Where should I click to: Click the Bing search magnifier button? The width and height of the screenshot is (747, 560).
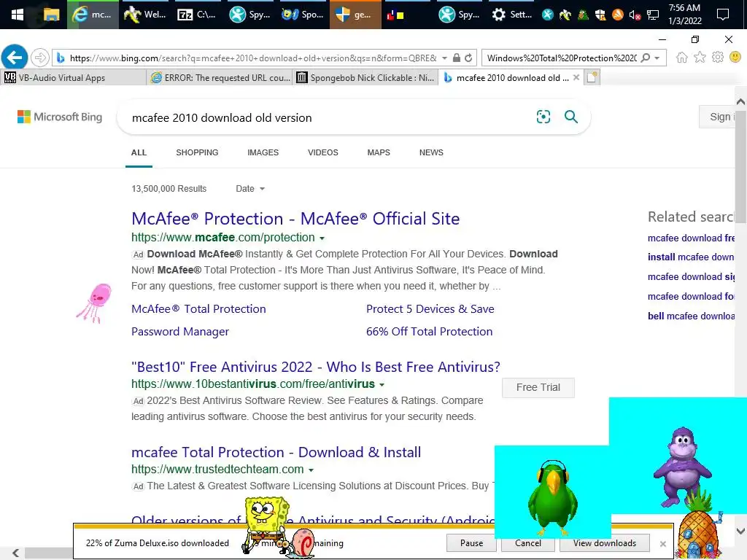click(x=570, y=117)
